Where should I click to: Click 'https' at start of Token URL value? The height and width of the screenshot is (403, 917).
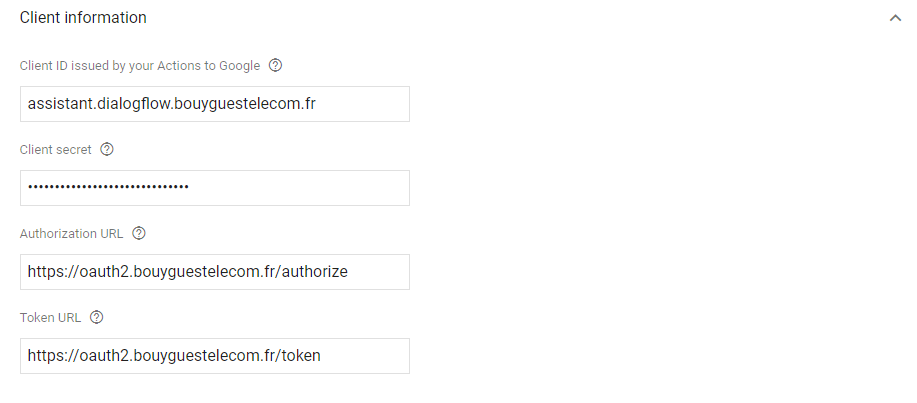tap(47, 356)
